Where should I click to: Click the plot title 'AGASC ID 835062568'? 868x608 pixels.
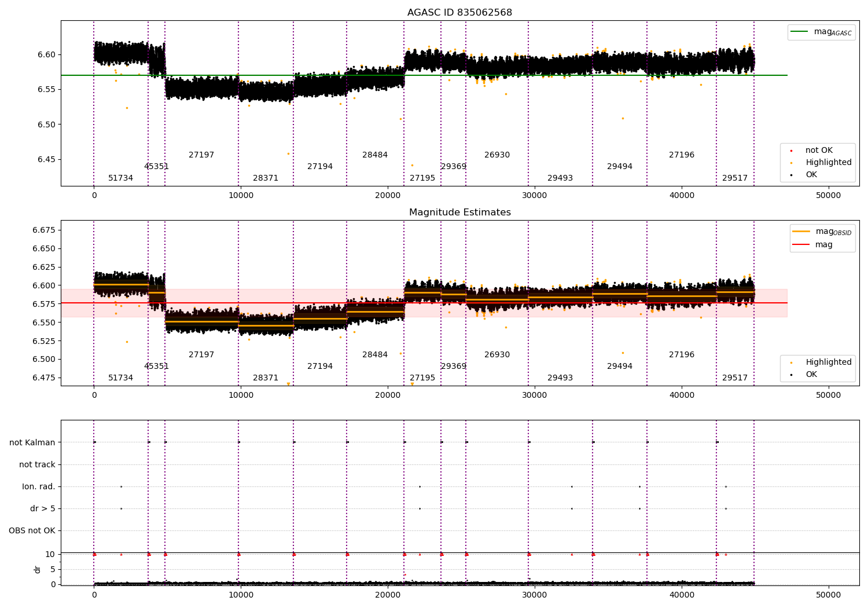coord(459,13)
